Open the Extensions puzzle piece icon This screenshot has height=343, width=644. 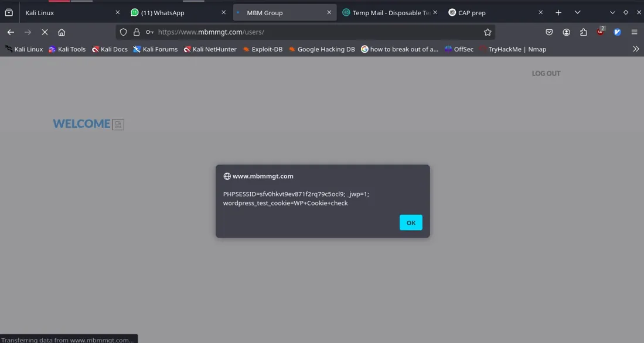pyautogui.click(x=583, y=32)
